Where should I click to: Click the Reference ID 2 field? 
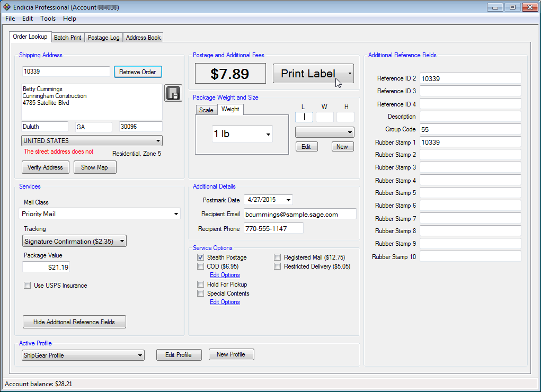(471, 78)
